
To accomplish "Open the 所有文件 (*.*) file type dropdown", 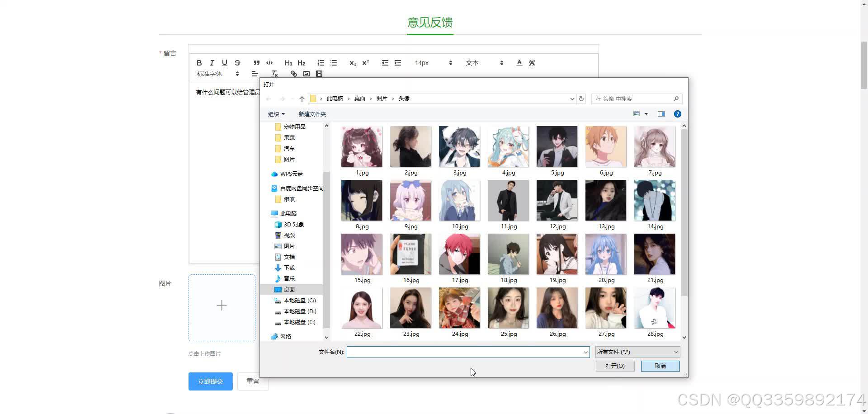I will point(637,352).
